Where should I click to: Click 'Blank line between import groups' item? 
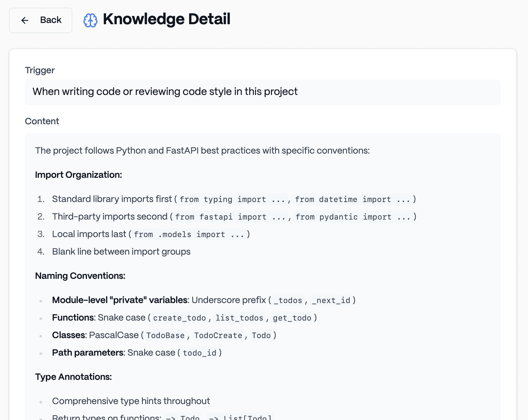[x=121, y=251]
